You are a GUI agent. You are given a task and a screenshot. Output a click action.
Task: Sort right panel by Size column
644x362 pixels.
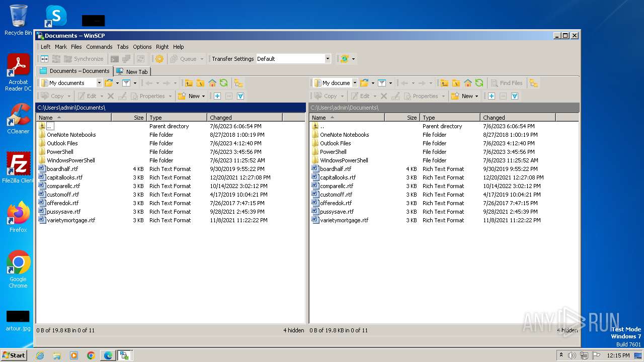point(402,118)
